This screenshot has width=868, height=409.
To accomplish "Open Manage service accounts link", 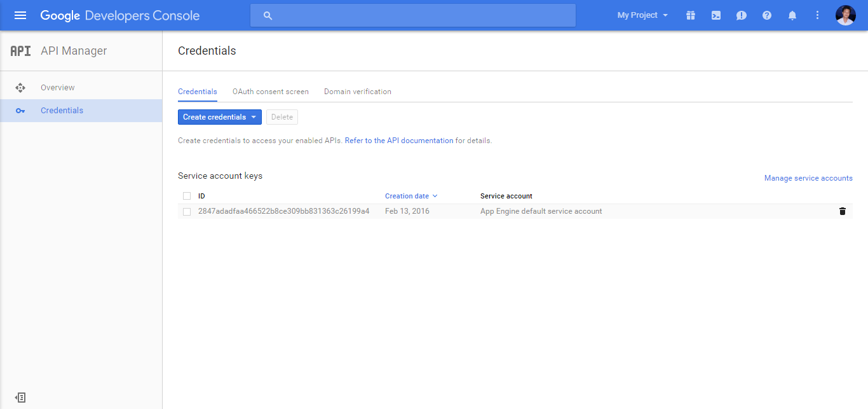I will pos(808,178).
